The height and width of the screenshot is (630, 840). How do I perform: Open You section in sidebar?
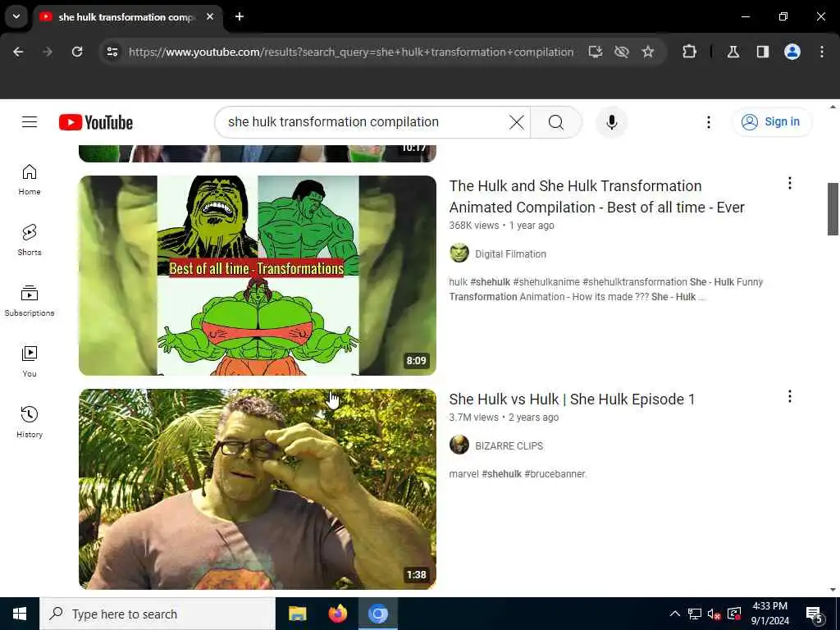point(30,362)
